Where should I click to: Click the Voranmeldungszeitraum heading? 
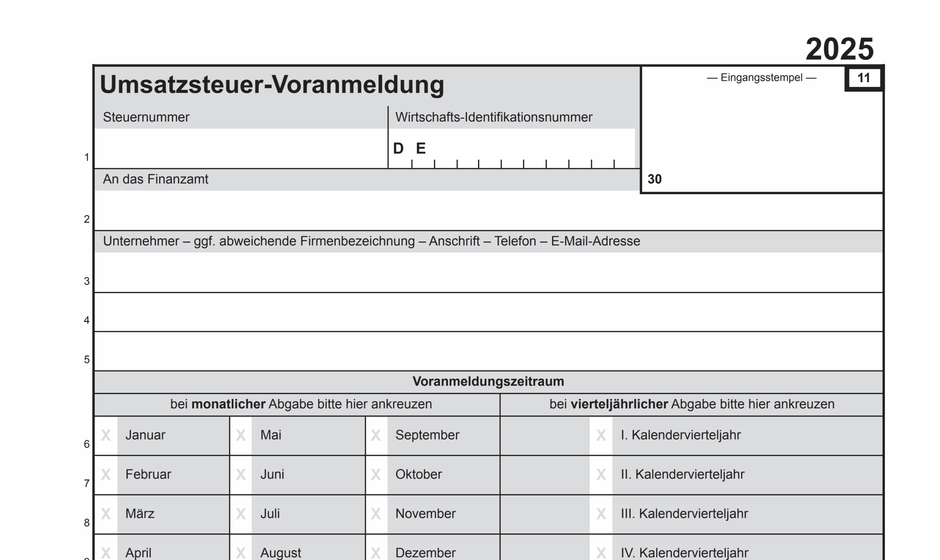pyautogui.click(x=488, y=382)
